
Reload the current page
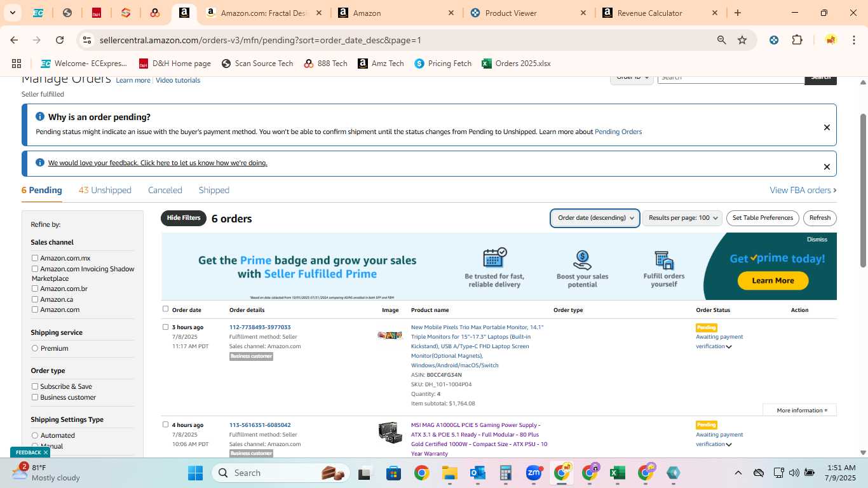(x=60, y=40)
